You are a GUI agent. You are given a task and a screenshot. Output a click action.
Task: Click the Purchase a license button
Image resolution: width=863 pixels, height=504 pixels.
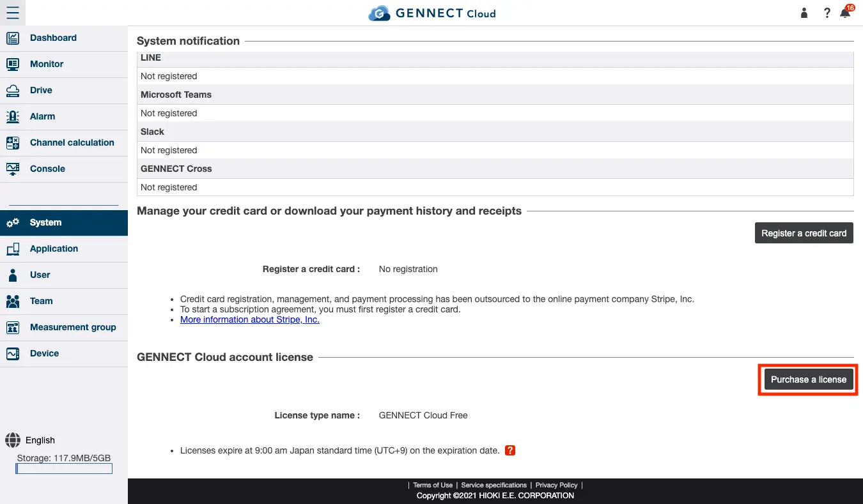(x=809, y=379)
